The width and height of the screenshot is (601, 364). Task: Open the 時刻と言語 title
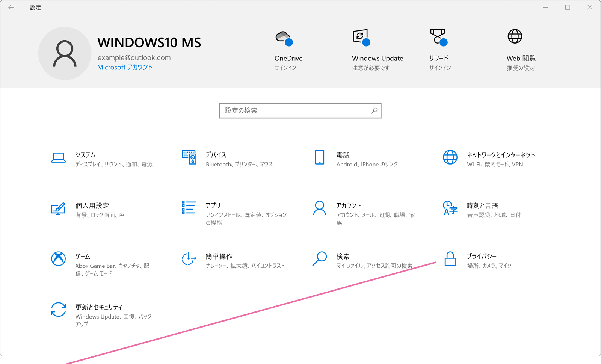point(482,205)
